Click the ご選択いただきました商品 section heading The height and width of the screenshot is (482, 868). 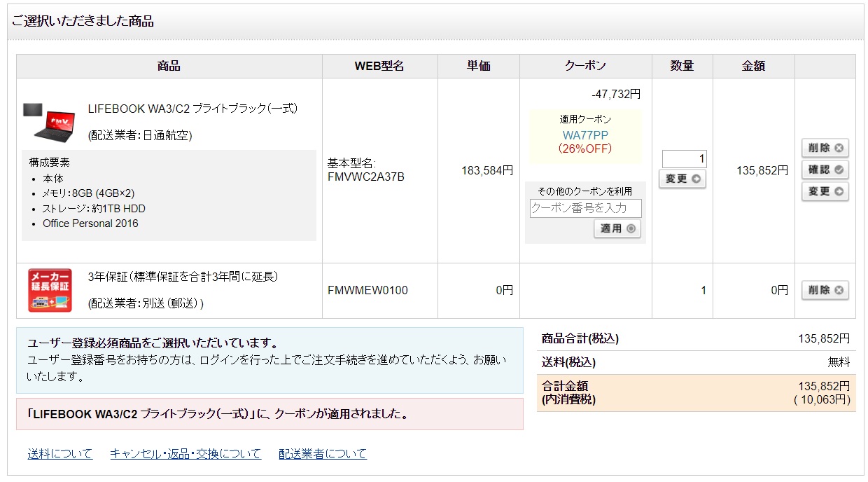point(83,21)
